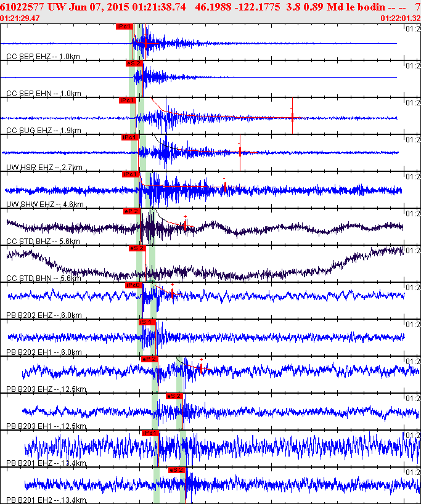This screenshot has height=504, width=421.
Task: Select the eS 2 pick on CC SEP EHN
Action: [134, 63]
